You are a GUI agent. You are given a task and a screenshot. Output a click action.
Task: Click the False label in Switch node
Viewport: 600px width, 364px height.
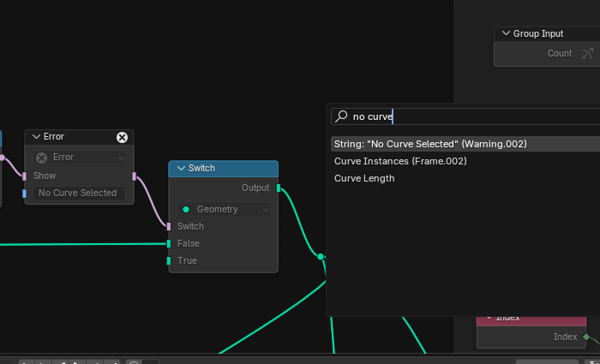click(x=189, y=243)
